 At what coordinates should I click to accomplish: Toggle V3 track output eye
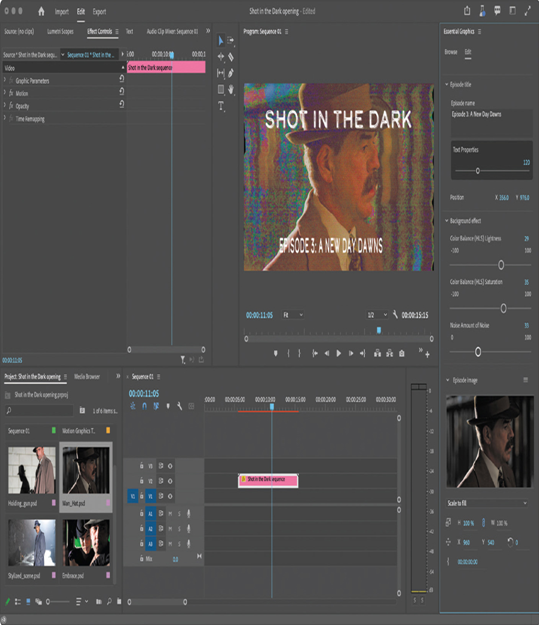tap(170, 466)
